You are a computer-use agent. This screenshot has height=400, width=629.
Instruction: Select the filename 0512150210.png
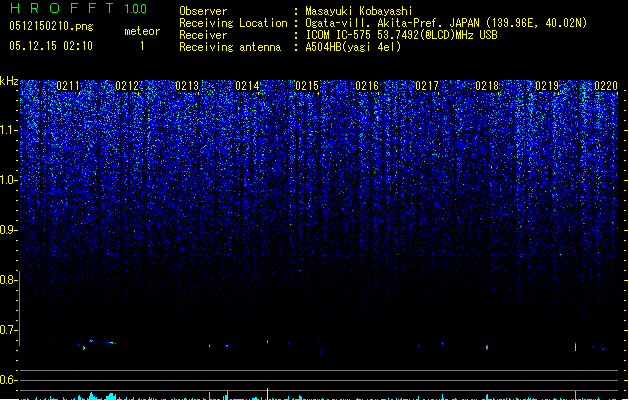pyautogui.click(x=51, y=26)
